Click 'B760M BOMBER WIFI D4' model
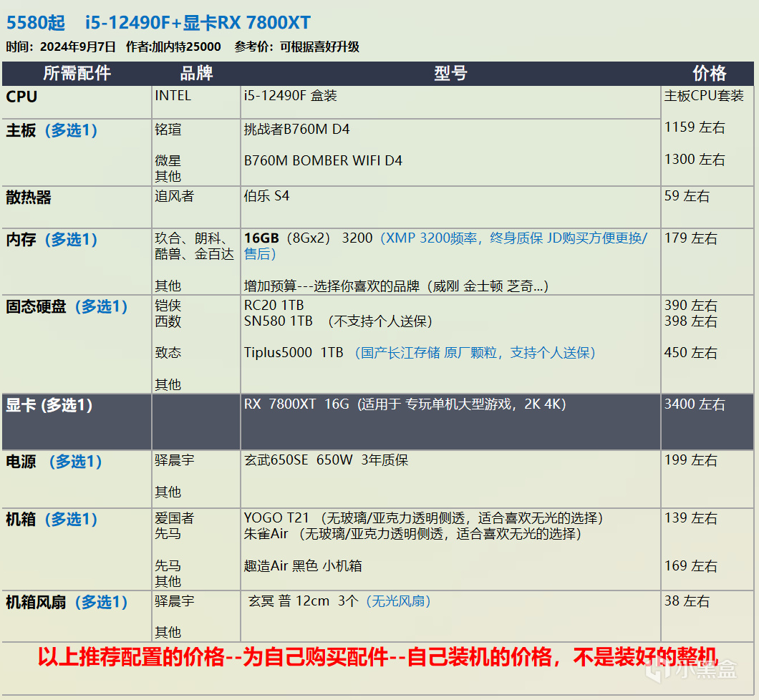This screenshot has height=700, width=759. click(323, 160)
